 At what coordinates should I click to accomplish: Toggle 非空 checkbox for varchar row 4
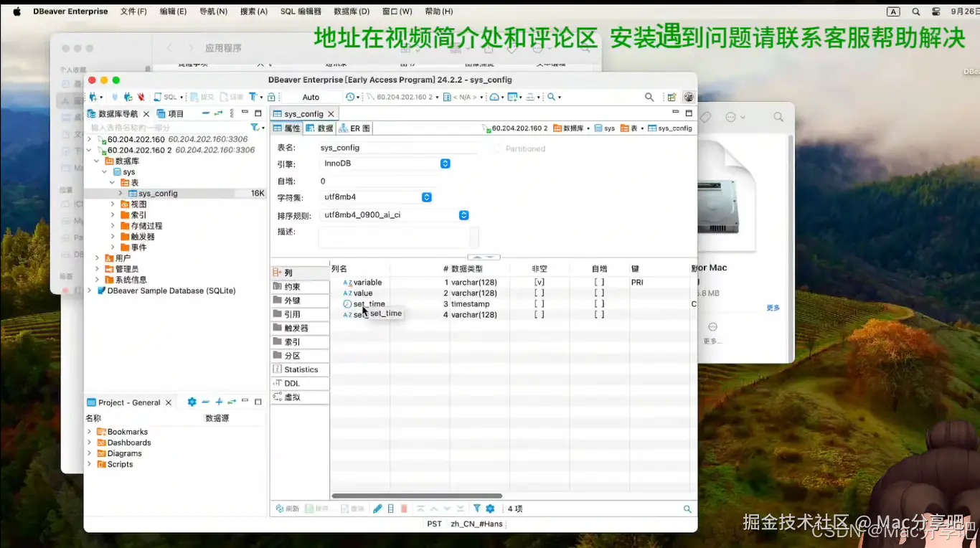point(539,314)
